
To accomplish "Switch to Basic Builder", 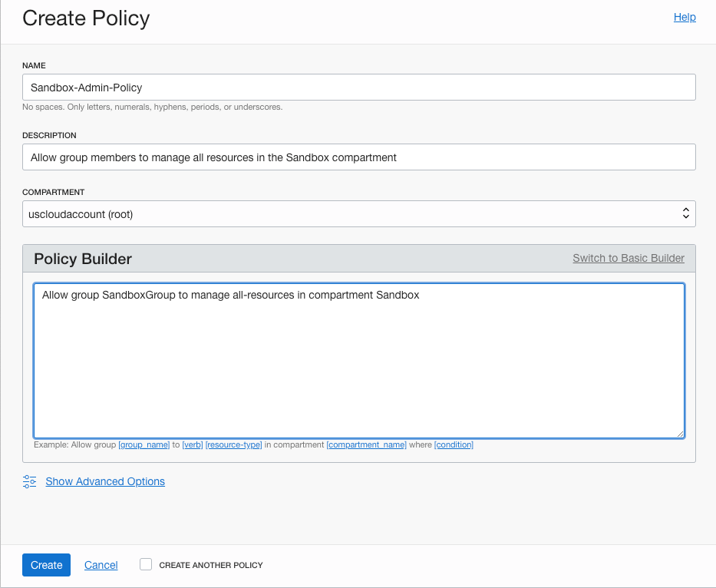I will (x=628, y=259).
